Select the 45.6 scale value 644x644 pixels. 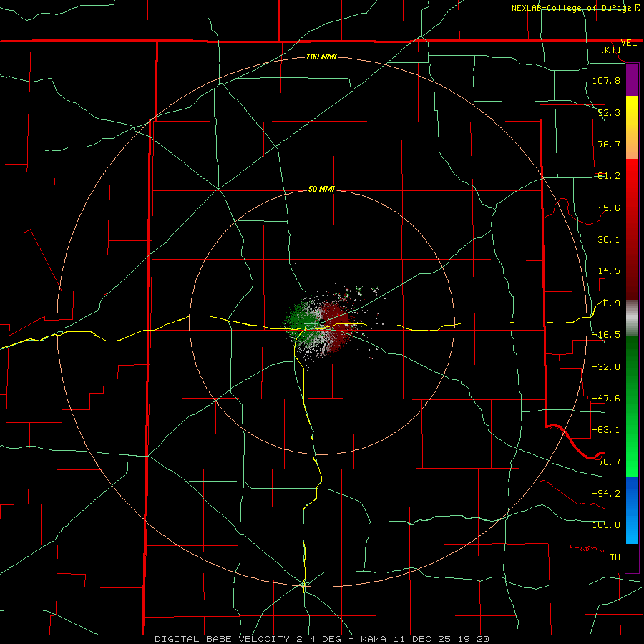609,208
